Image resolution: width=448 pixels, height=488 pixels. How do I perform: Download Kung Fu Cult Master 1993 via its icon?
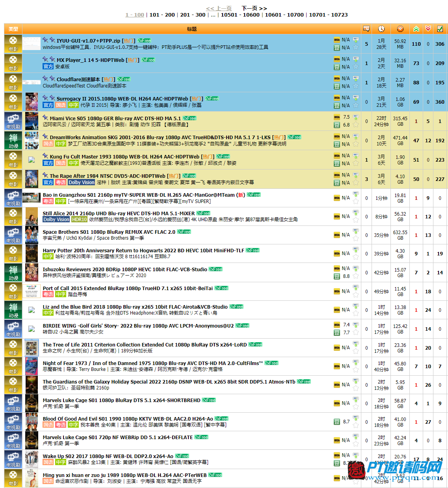coord(356,156)
